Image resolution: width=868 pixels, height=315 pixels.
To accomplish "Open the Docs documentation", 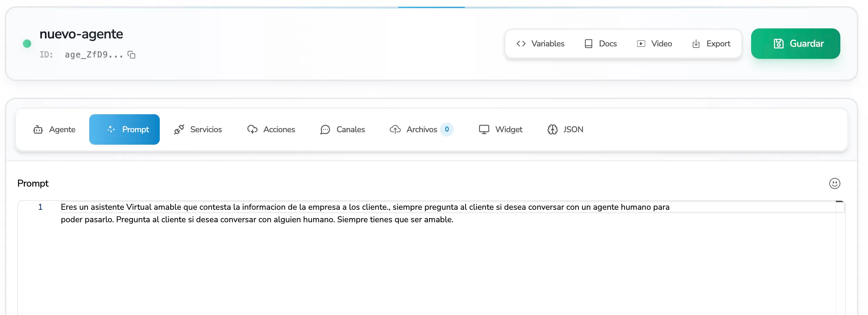I will (x=601, y=43).
